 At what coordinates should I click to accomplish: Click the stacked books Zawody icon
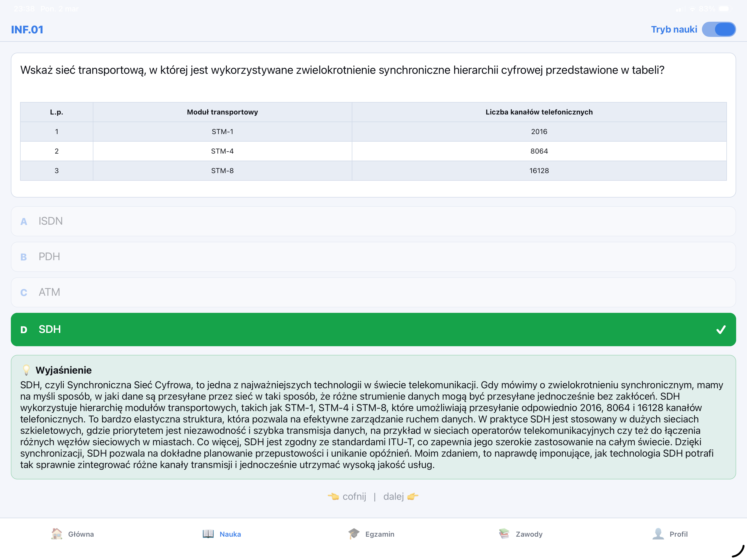click(x=504, y=534)
